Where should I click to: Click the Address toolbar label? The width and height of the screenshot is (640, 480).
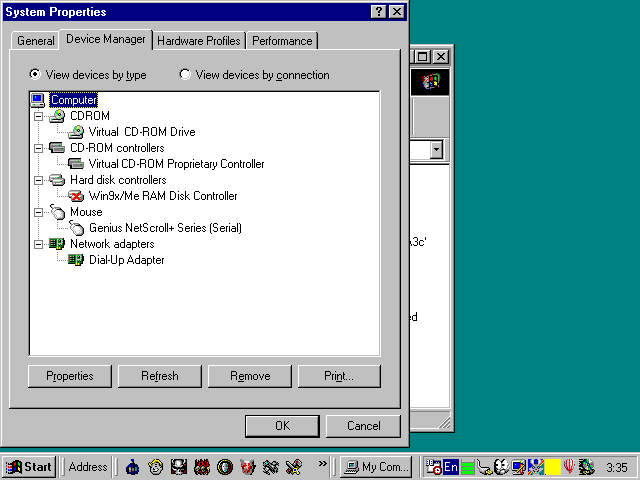[x=88, y=467]
